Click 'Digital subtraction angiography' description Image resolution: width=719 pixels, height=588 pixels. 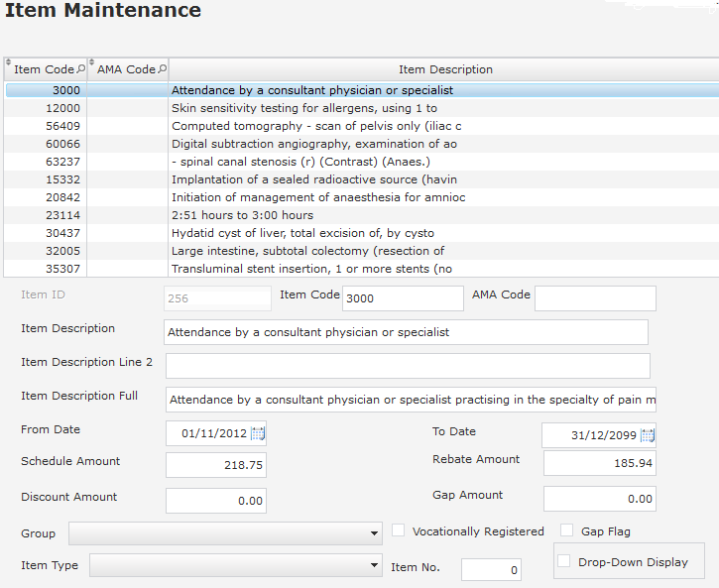coord(314,144)
